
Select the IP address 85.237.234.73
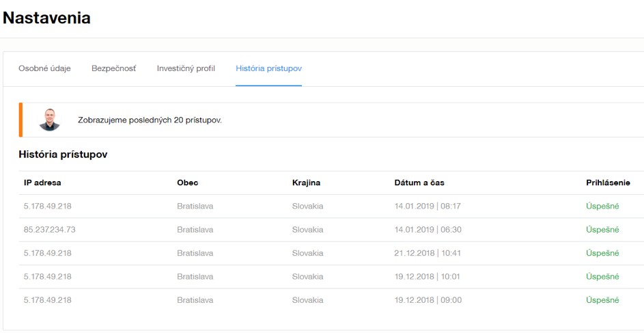(49, 230)
